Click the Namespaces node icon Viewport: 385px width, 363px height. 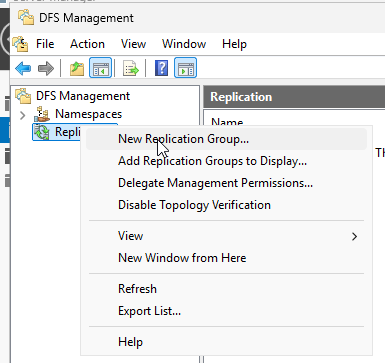point(42,114)
